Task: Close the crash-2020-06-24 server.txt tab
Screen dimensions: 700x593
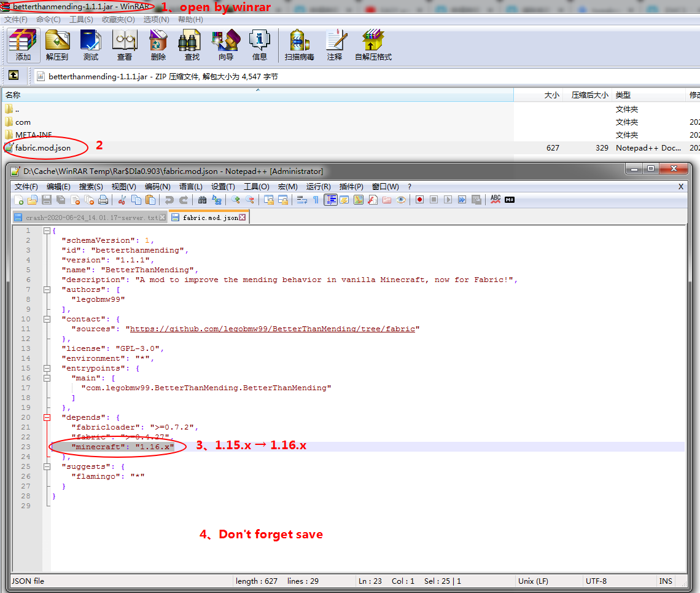Action: [x=163, y=217]
